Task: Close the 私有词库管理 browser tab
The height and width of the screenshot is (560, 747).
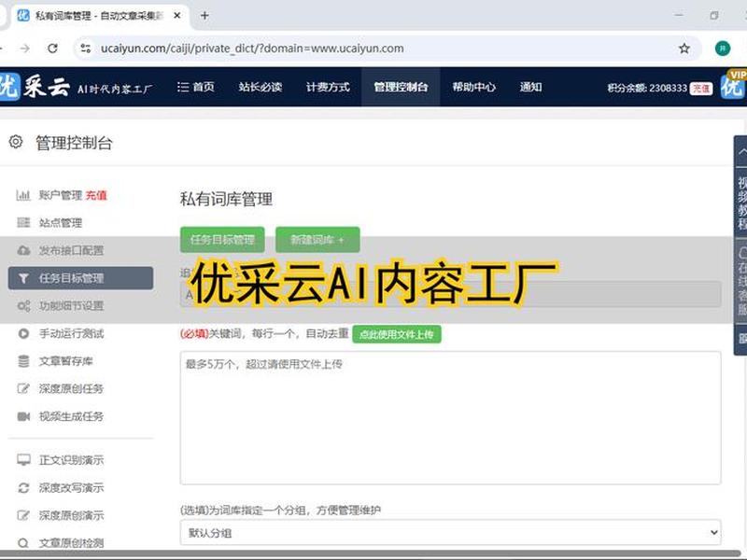Action: click(x=176, y=16)
